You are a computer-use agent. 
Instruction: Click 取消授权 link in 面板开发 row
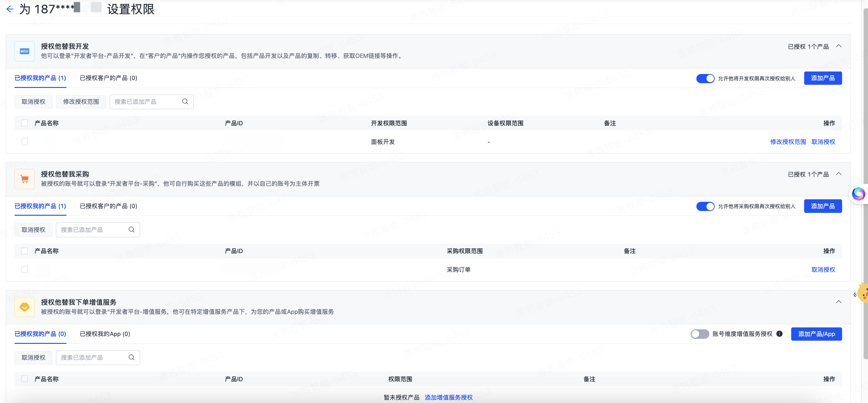pos(823,142)
